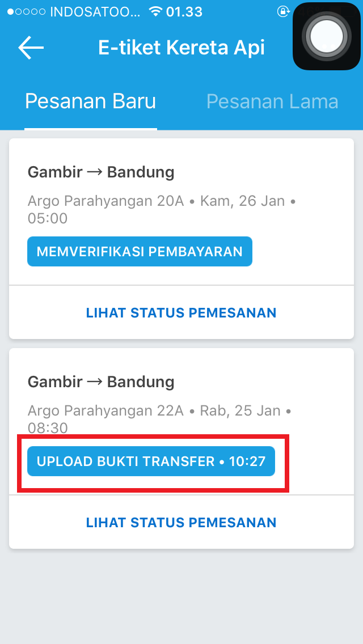Open Lihat Status Pemesanan for Argo Parahyangan 22A

tap(181, 523)
